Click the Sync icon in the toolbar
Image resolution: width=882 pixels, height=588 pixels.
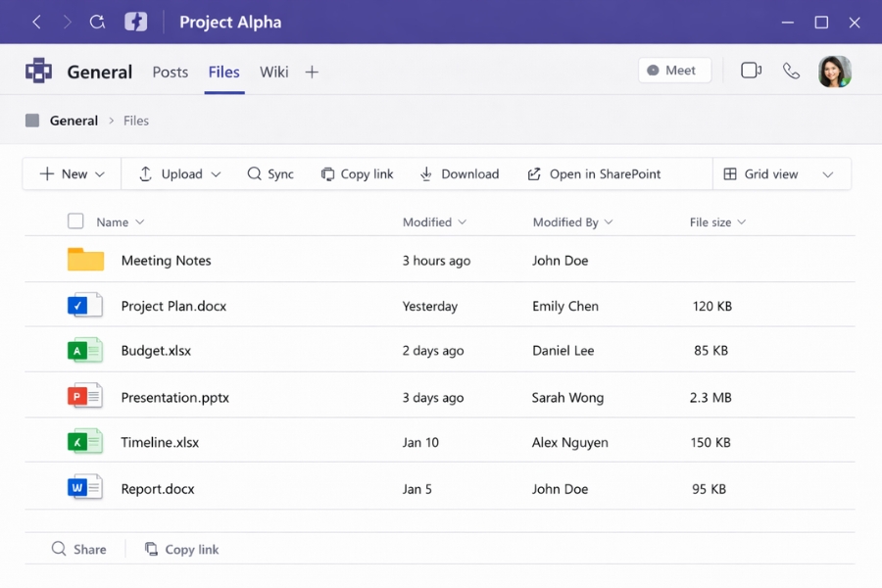(x=252, y=173)
